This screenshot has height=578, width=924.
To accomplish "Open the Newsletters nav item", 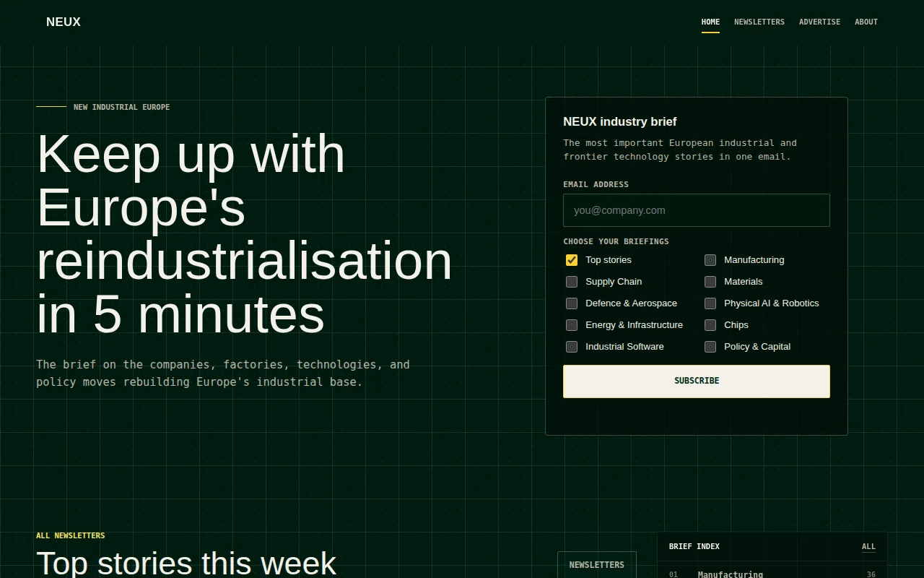I will pos(759,22).
